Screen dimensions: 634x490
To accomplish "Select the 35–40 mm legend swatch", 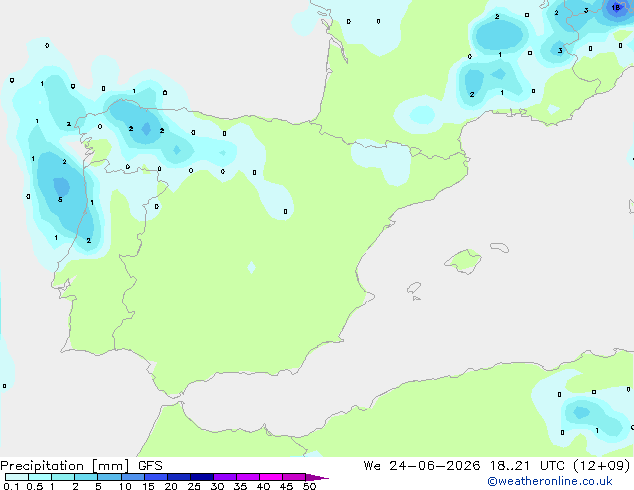I will click(x=248, y=477).
